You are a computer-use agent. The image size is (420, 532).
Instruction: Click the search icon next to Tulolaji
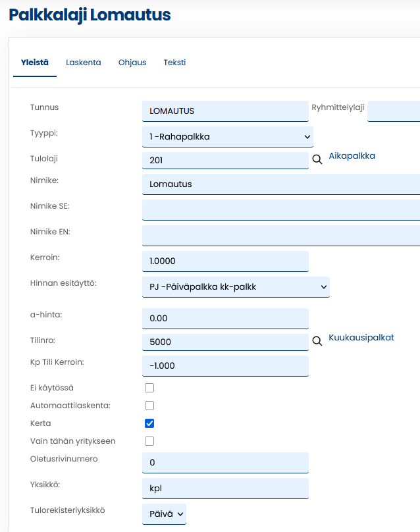[x=317, y=159]
